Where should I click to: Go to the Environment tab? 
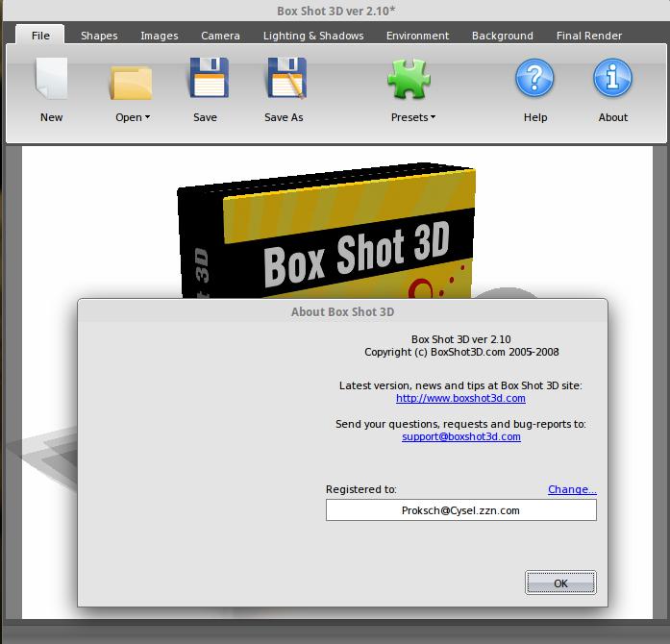[x=417, y=36]
